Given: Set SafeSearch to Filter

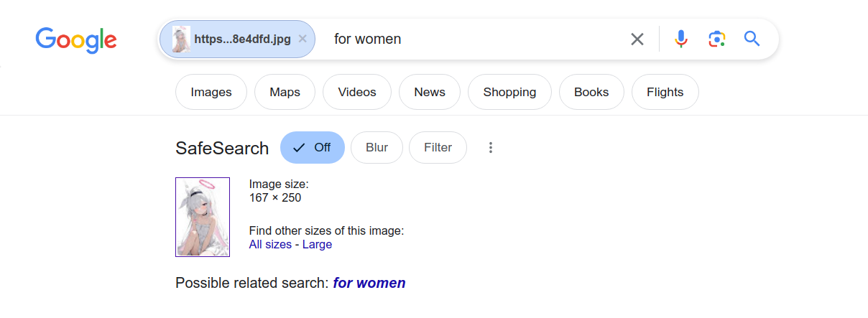Looking at the screenshot, I should 438,148.
